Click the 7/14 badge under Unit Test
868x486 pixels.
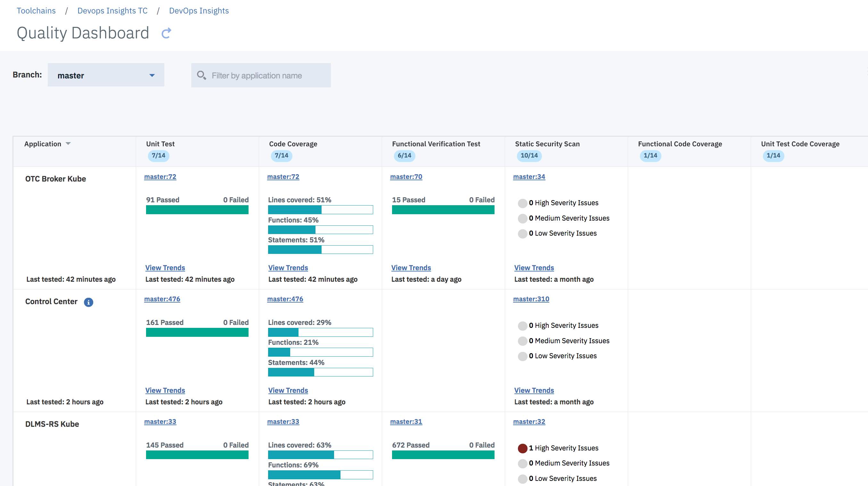(158, 156)
